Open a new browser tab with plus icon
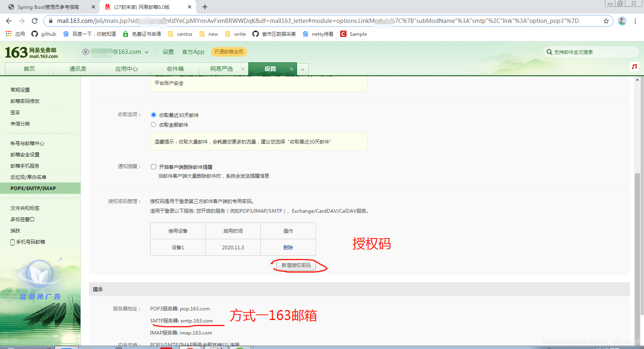644x349 pixels. (205, 7)
